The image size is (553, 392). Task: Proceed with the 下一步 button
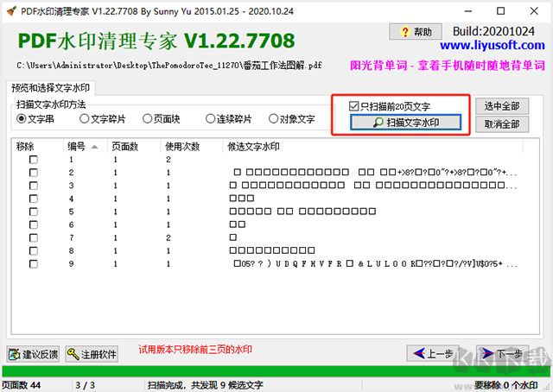pyautogui.click(x=502, y=353)
